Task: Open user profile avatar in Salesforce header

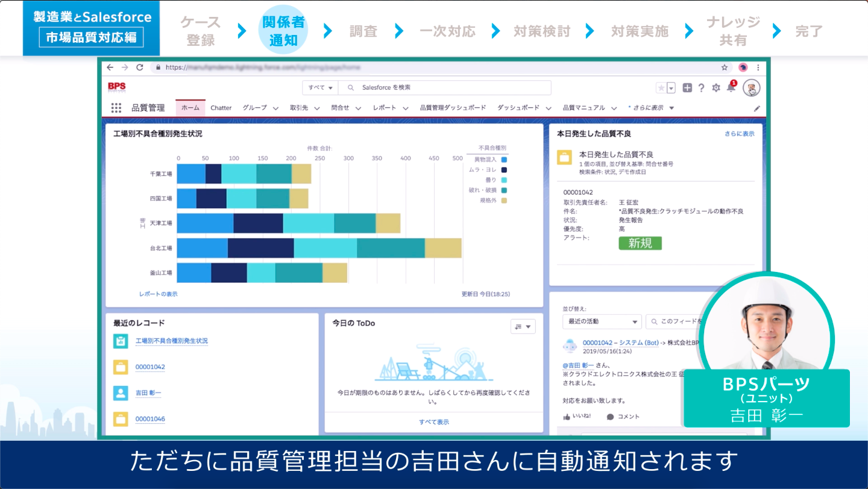Action: 751,88
